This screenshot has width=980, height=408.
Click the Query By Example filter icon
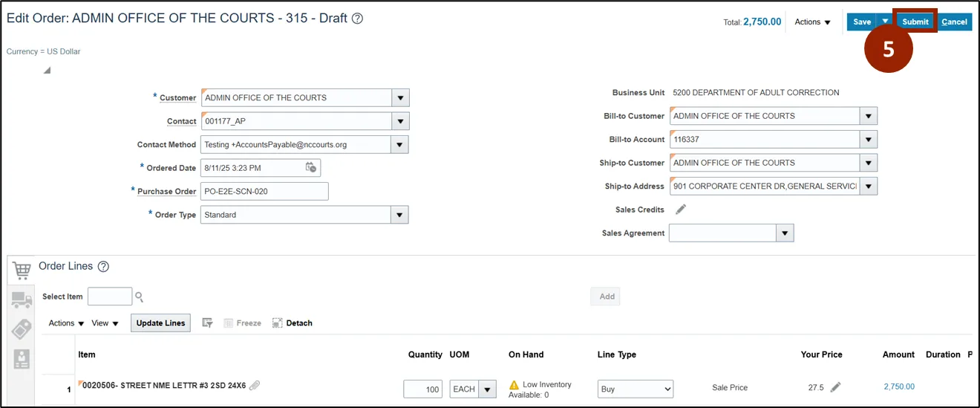[x=208, y=323]
